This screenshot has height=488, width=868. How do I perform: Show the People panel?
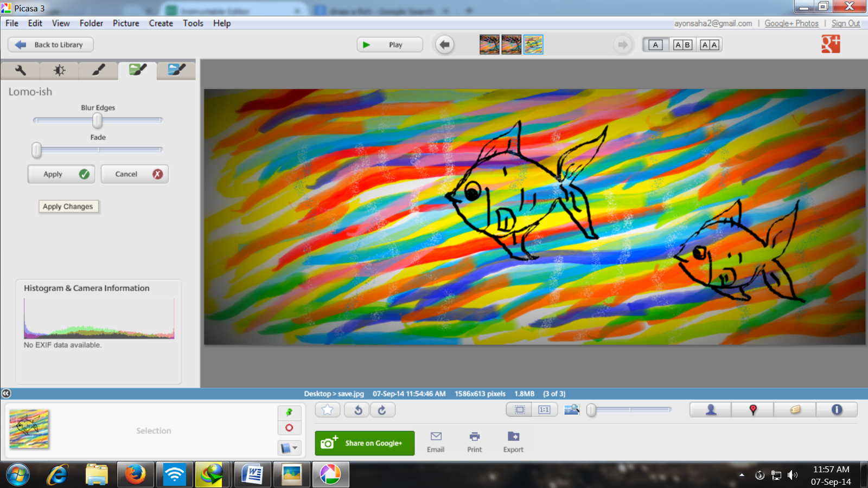[x=711, y=410]
